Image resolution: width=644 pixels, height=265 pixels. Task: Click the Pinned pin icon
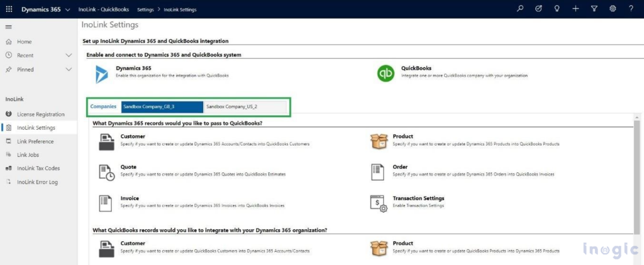pos(9,69)
